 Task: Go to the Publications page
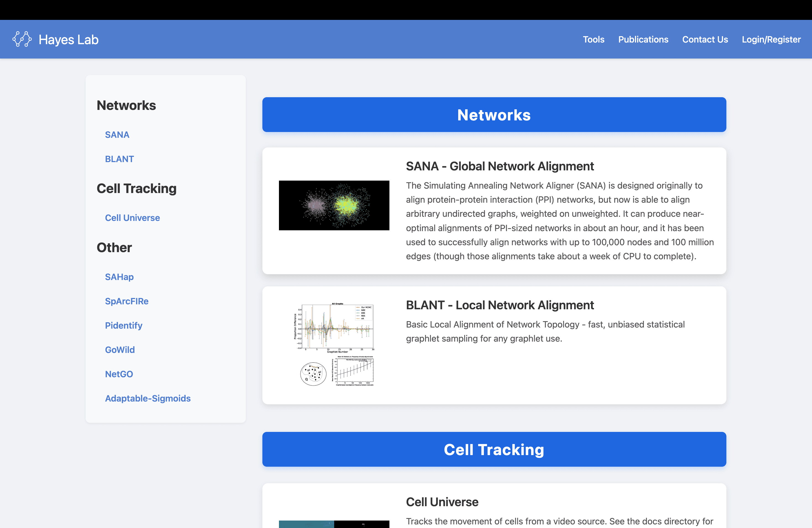[x=643, y=39]
